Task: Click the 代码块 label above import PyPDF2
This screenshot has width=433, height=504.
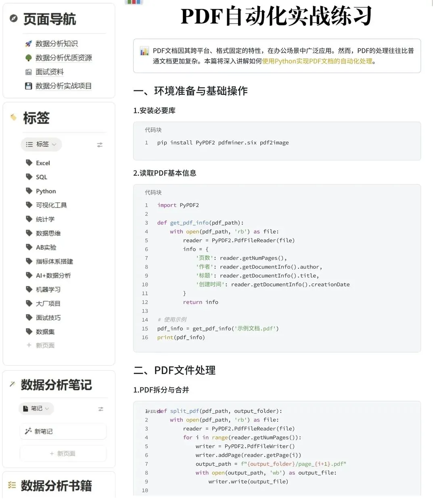Action: 153,192
